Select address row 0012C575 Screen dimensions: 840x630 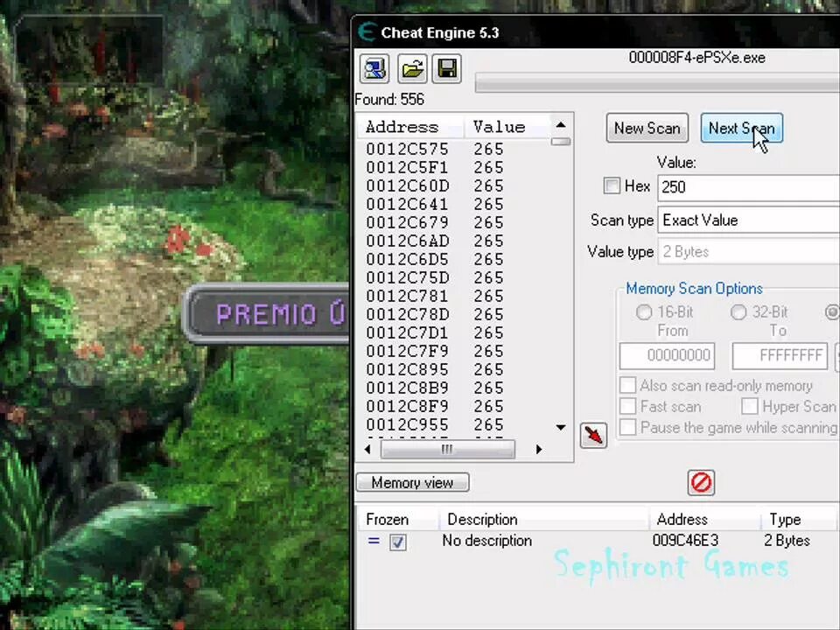pyautogui.click(x=455, y=149)
